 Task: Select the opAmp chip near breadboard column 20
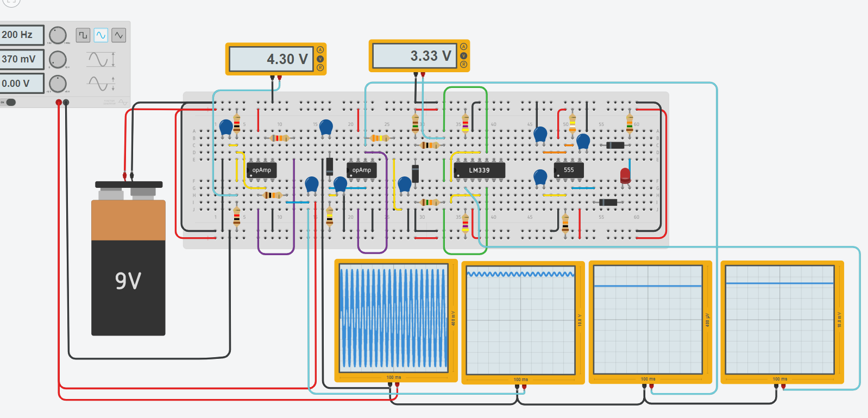tap(362, 170)
